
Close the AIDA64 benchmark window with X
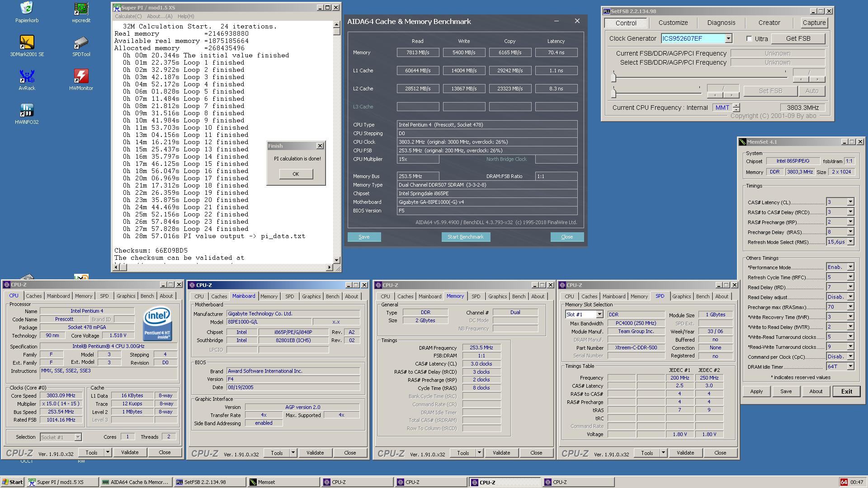[x=577, y=21]
